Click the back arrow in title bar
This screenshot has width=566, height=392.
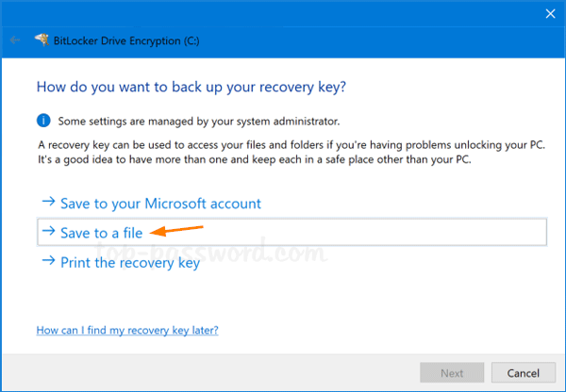coord(14,41)
